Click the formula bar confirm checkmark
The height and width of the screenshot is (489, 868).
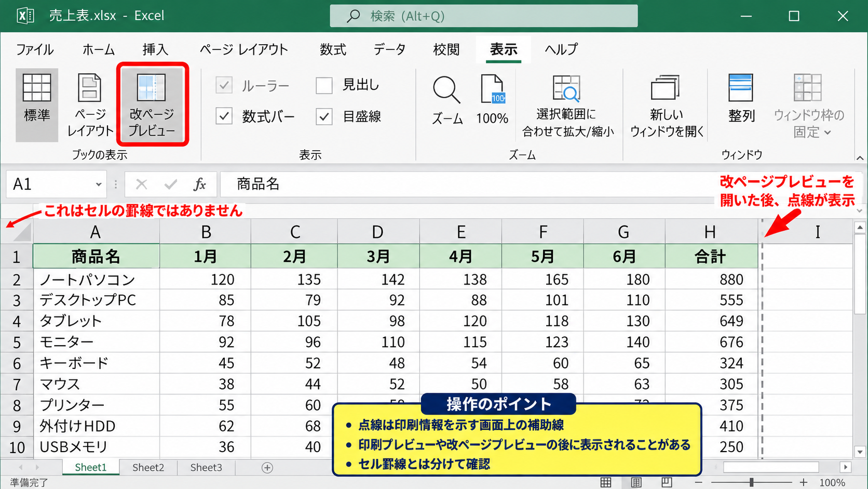click(171, 184)
